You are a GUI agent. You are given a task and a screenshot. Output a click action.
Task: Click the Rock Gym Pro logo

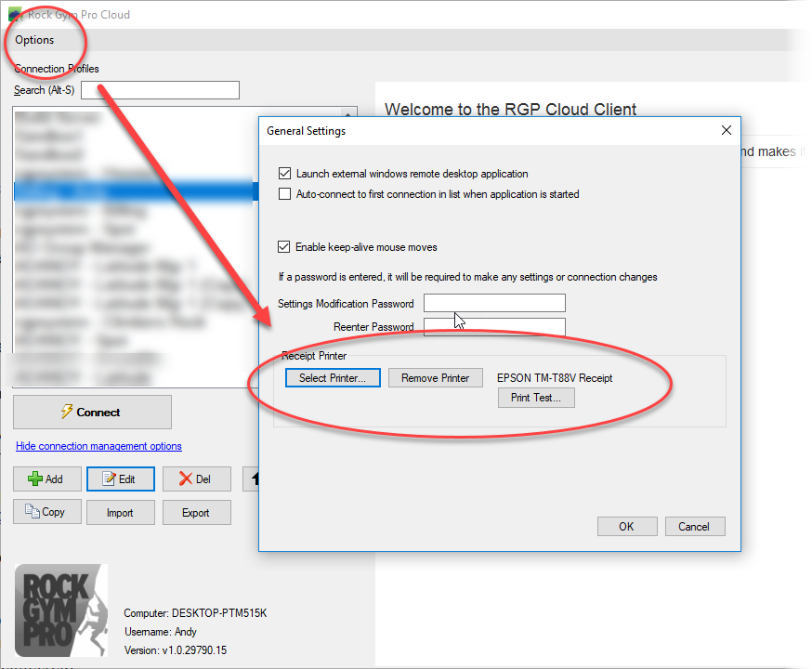[x=61, y=610]
